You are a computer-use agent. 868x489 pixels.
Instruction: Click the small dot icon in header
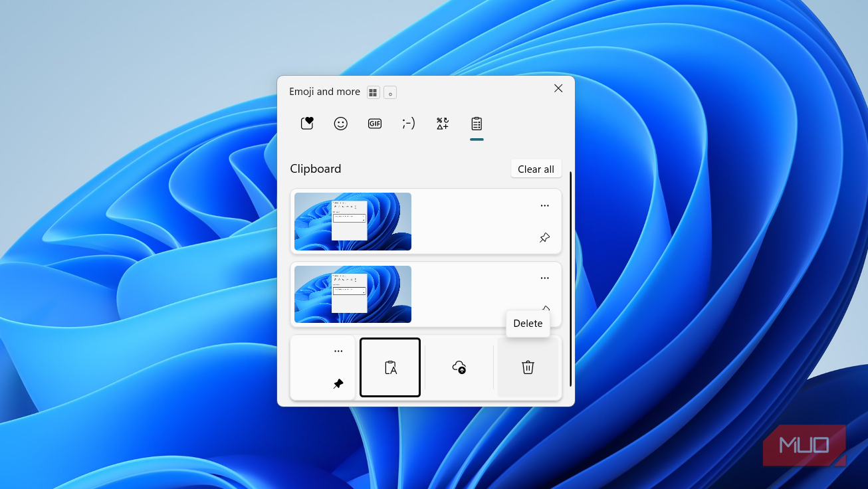[x=390, y=92]
